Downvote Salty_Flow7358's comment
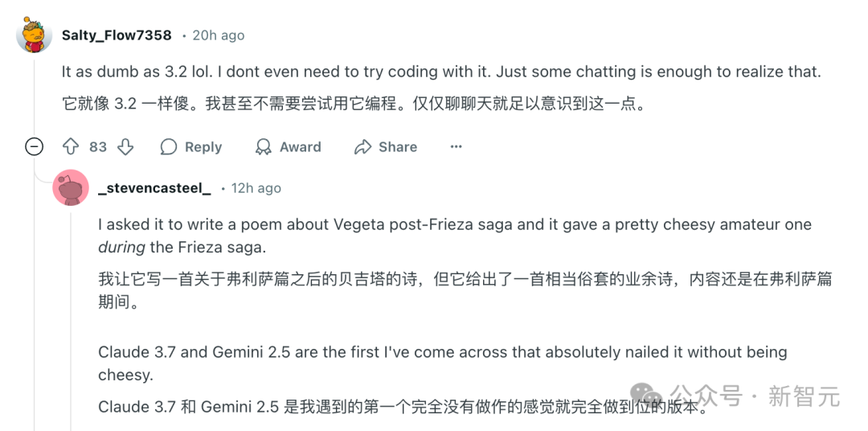Viewport: 868px width, 431px height. pos(125,147)
